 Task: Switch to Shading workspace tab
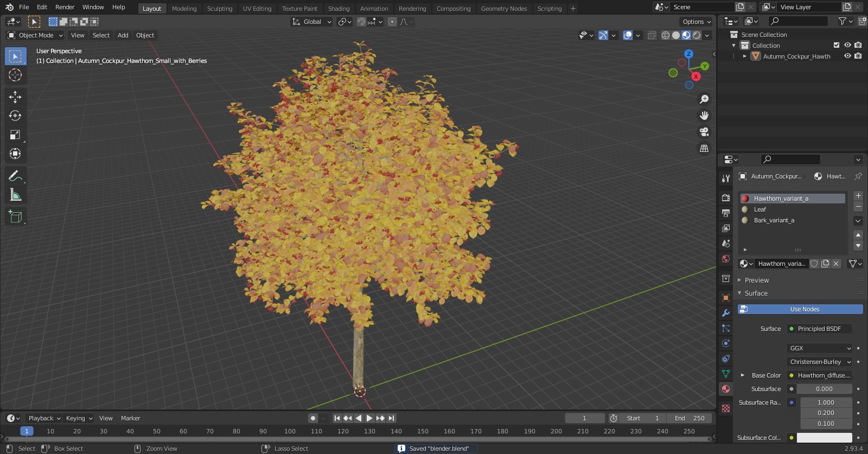coord(339,9)
